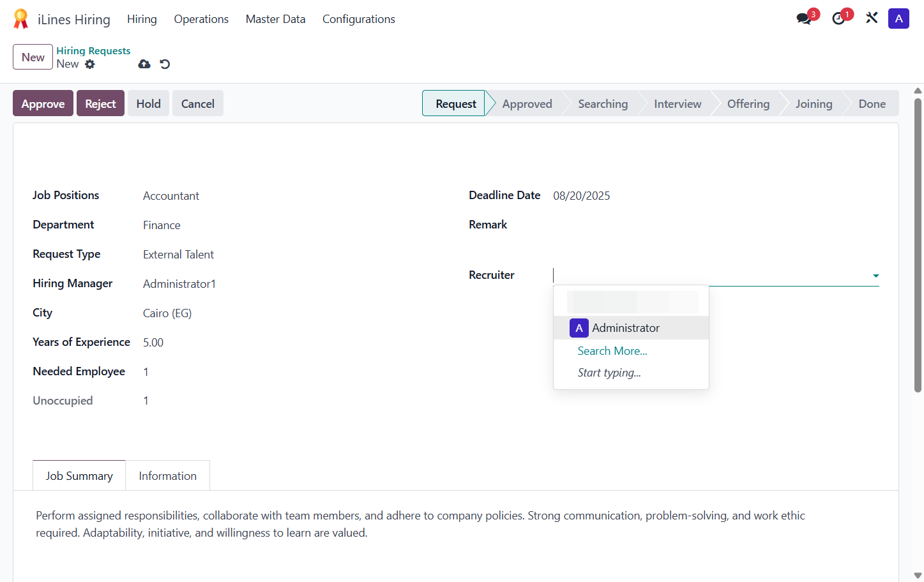Expand the Recruiter dropdown arrow
The height and width of the screenshot is (582, 924).
click(876, 276)
